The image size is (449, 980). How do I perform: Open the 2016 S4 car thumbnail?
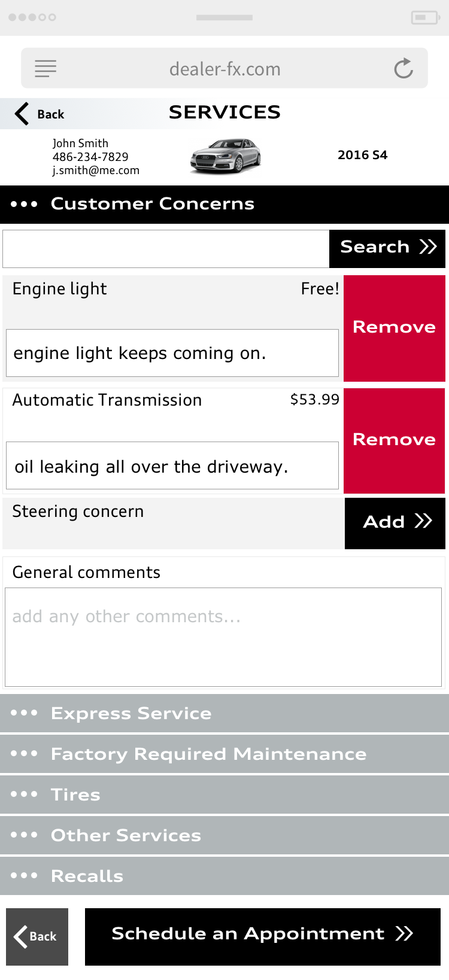click(226, 156)
